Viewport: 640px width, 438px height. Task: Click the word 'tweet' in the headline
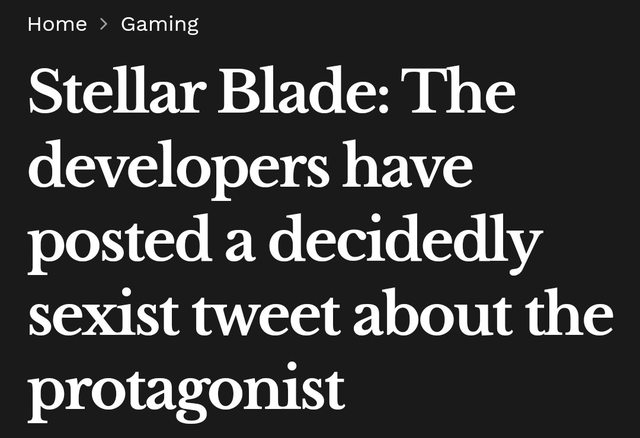click(x=266, y=315)
